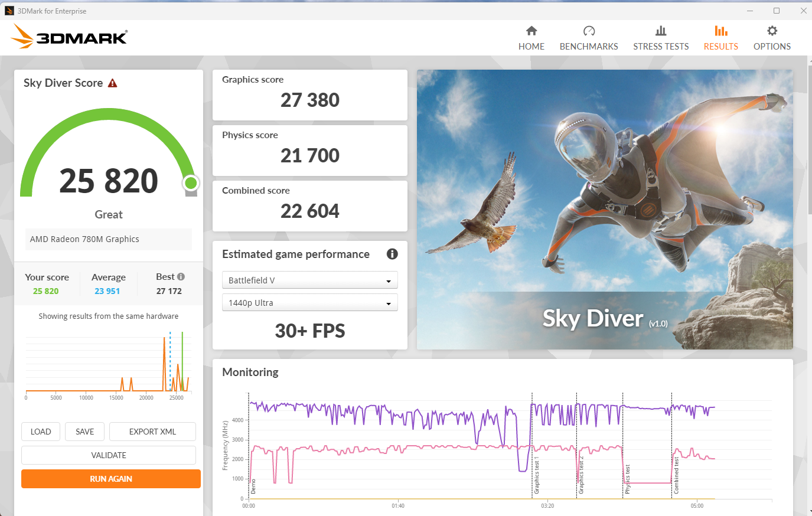Click the LOAD button
The image size is (812, 516).
pyautogui.click(x=41, y=432)
